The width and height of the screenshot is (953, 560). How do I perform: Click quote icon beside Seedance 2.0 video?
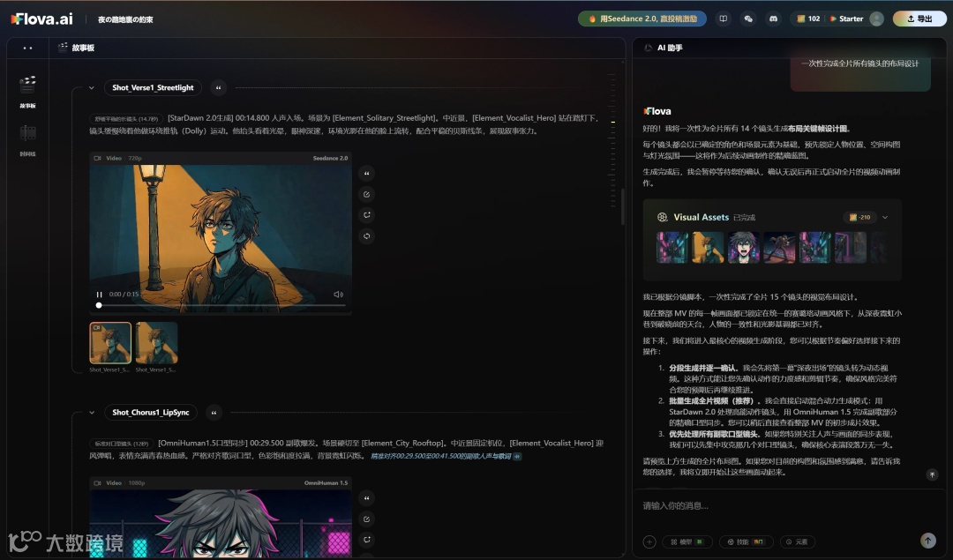[366, 174]
